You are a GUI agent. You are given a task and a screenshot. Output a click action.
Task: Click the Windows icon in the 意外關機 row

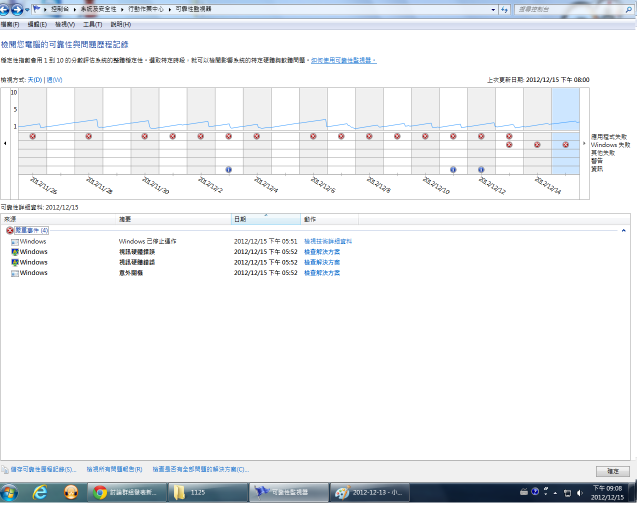tap(15, 274)
